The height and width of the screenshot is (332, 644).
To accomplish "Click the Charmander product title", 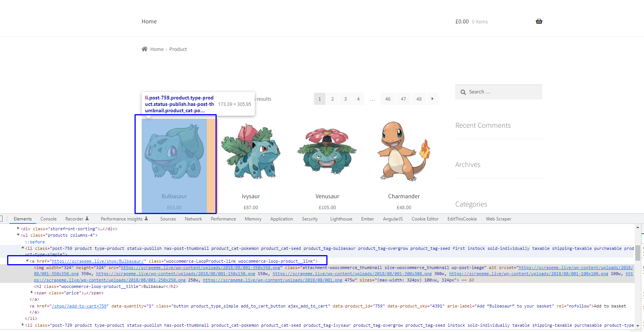I will point(404,196).
